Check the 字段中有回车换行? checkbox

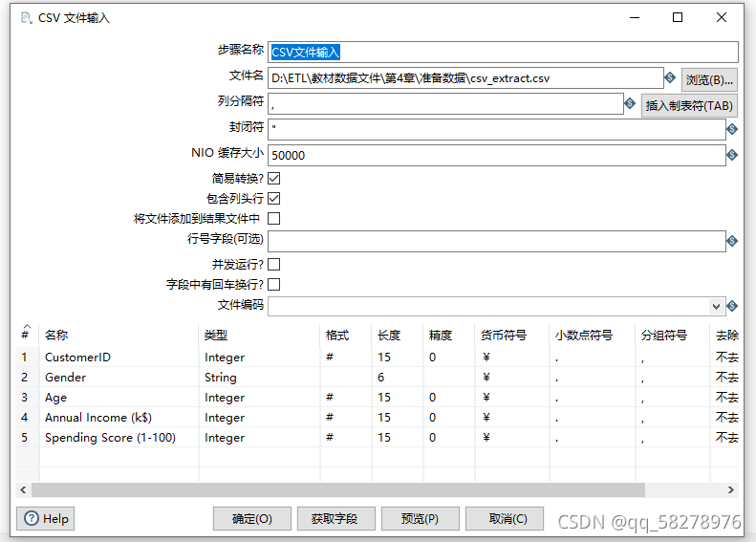tap(274, 285)
